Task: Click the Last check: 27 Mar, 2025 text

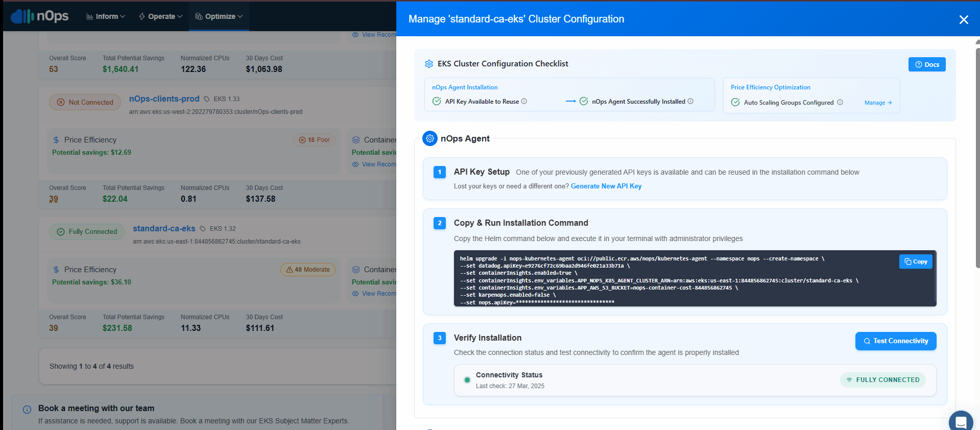Action: coord(510,386)
